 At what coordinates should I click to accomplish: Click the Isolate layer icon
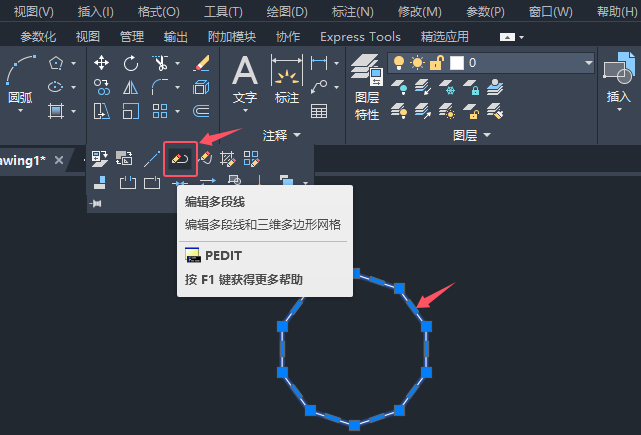click(x=423, y=87)
